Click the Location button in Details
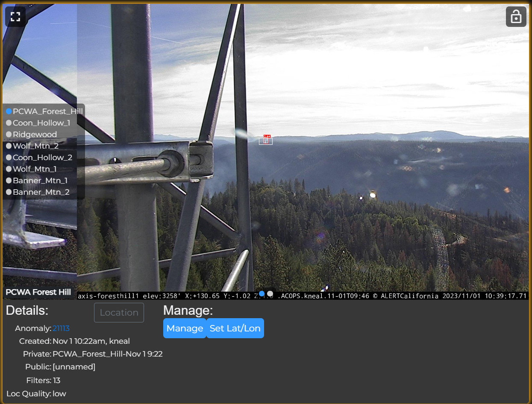 [x=119, y=313]
